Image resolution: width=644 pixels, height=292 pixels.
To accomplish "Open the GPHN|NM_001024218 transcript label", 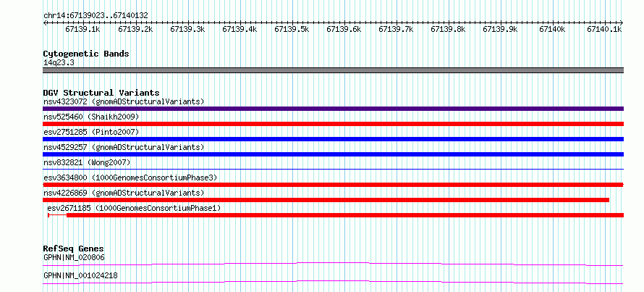I will (x=80, y=275).
